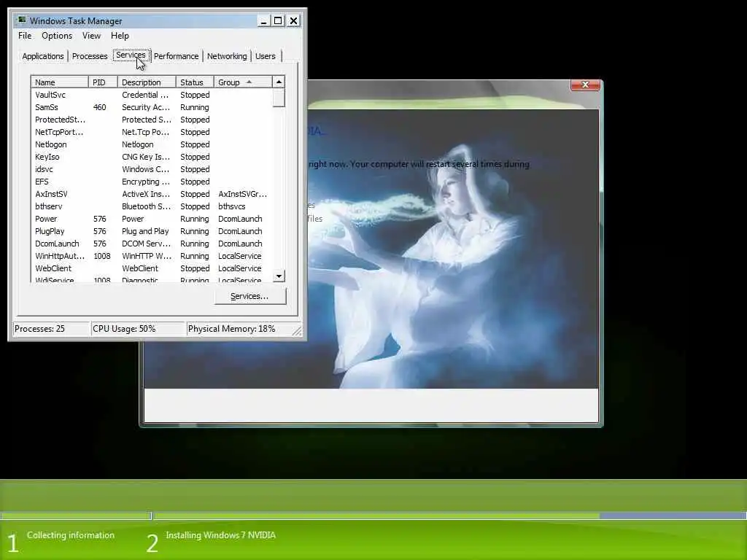Switch to the Users tab
Image resolution: width=747 pixels, height=560 pixels.
point(266,56)
